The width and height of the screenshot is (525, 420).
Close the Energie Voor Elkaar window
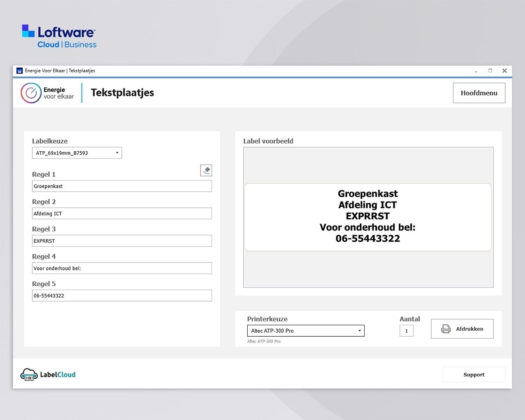pos(504,71)
